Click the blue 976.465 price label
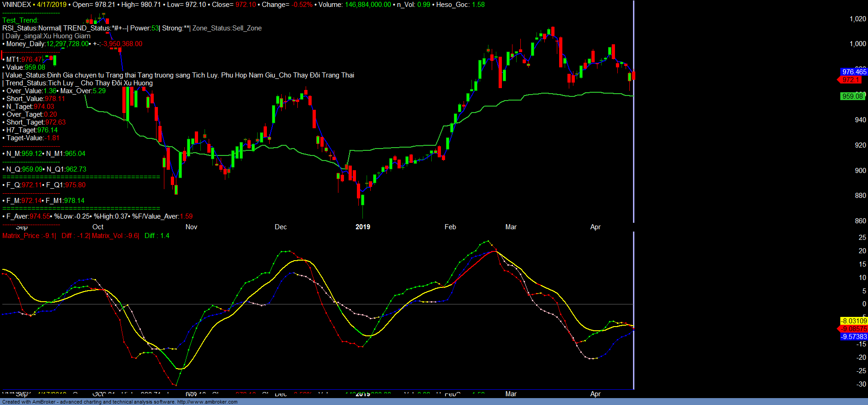Viewport: 868px width, 405px height. coord(854,72)
